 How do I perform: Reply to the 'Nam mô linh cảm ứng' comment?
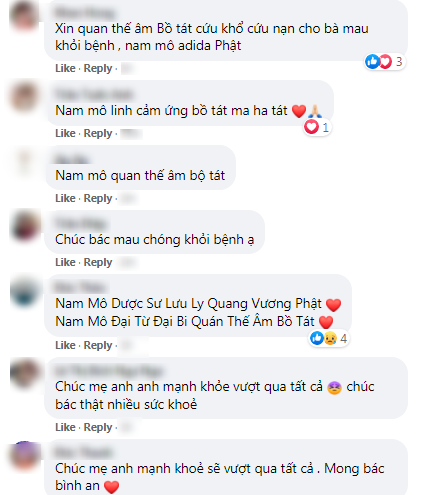tap(98, 133)
